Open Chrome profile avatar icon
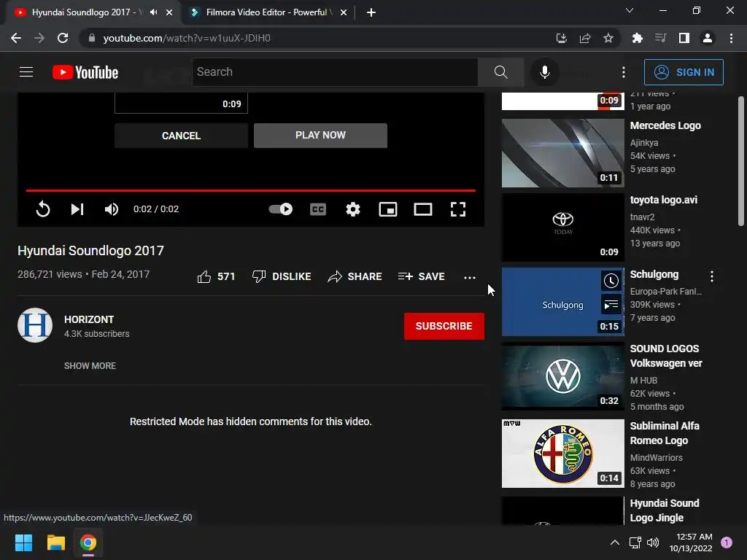The height and width of the screenshot is (560, 747). (708, 38)
